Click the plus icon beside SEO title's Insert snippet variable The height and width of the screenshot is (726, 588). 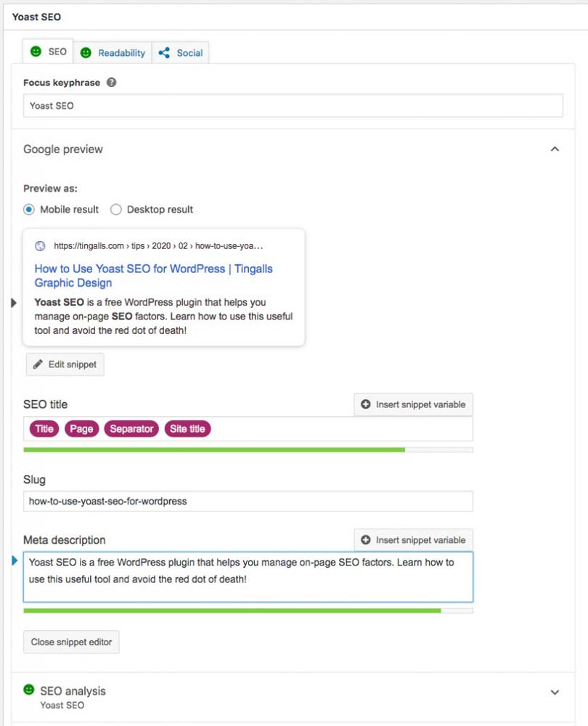click(364, 404)
